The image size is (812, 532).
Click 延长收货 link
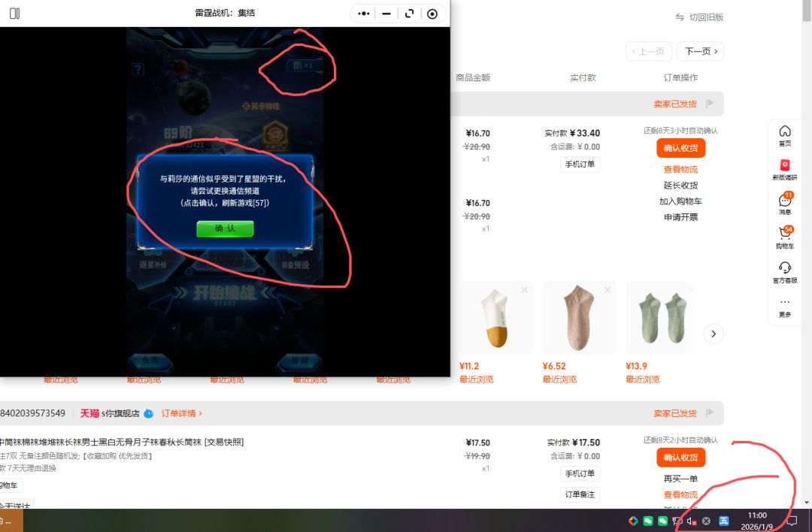tap(681, 186)
